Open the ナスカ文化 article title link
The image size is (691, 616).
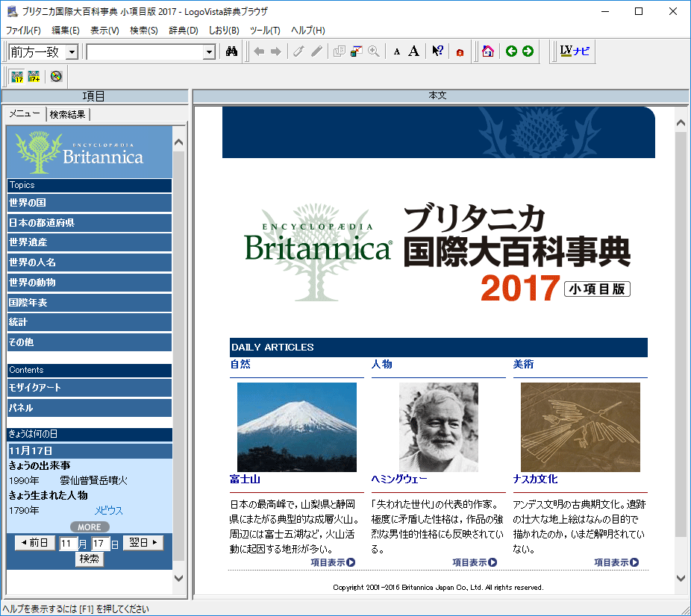[536, 479]
